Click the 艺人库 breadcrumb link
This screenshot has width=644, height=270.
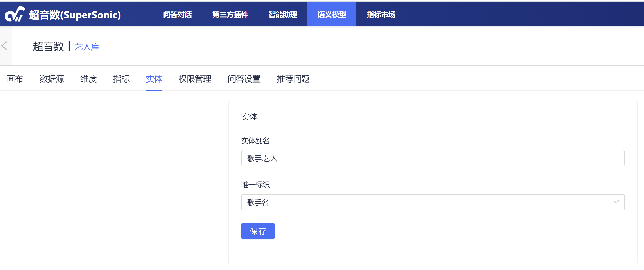click(x=87, y=47)
